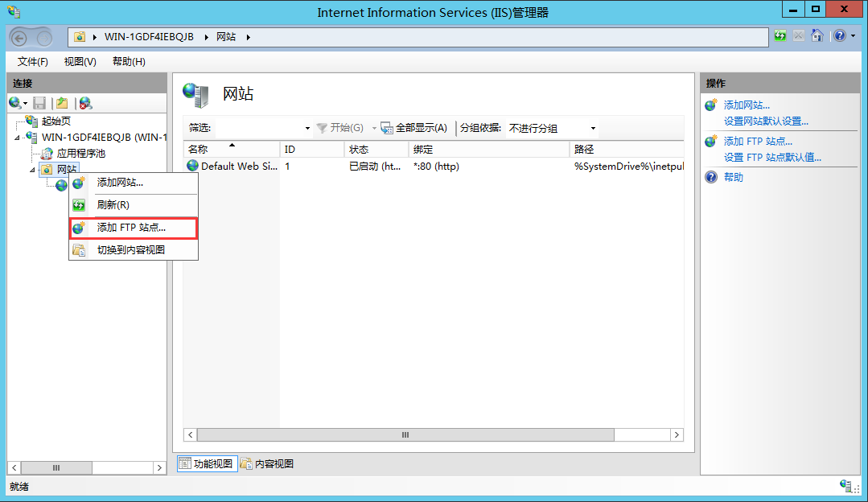Open the 分组依据 grouping dropdown
Screen dimensions: 868x502
pyautogui.click(x=593, y=129)
